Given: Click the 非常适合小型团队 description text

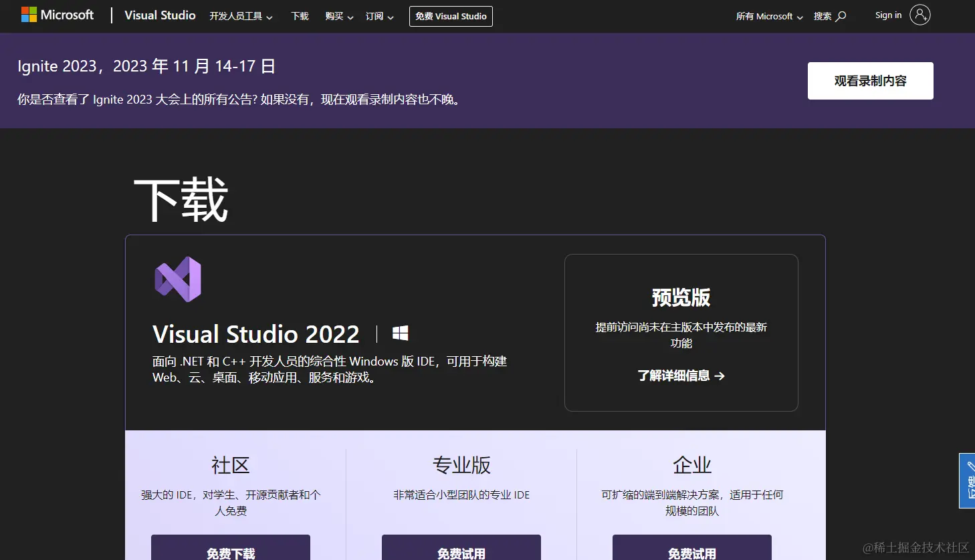Looking at the screenshot, I should (461, 495).
